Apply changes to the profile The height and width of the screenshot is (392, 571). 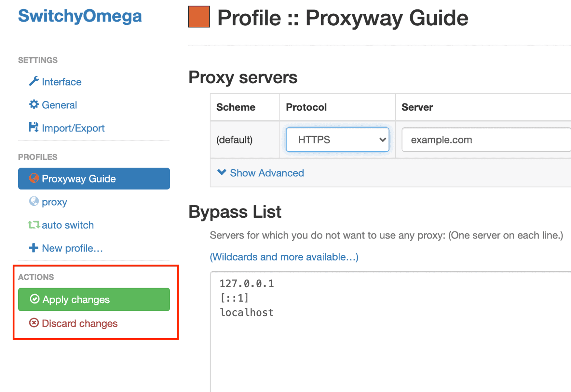pos(94,299)
